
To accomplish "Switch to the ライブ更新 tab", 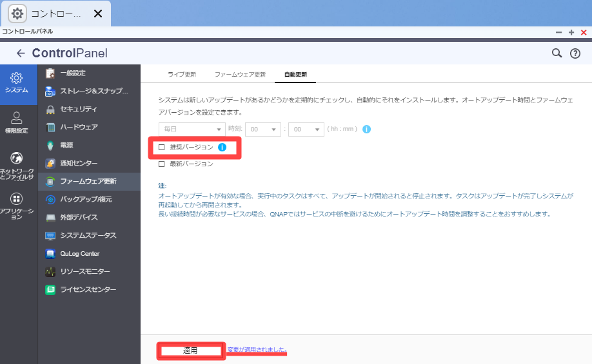I will [182, 74].
